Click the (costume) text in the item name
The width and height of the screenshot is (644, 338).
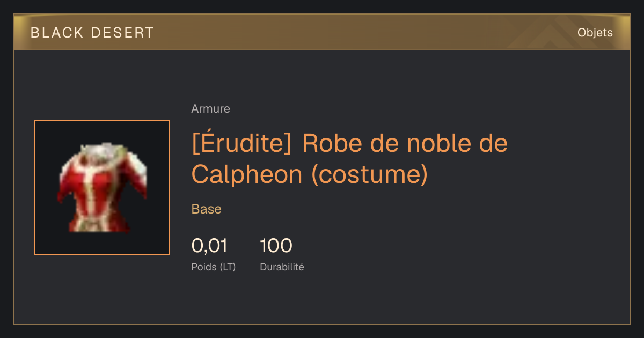pos(370,174)
